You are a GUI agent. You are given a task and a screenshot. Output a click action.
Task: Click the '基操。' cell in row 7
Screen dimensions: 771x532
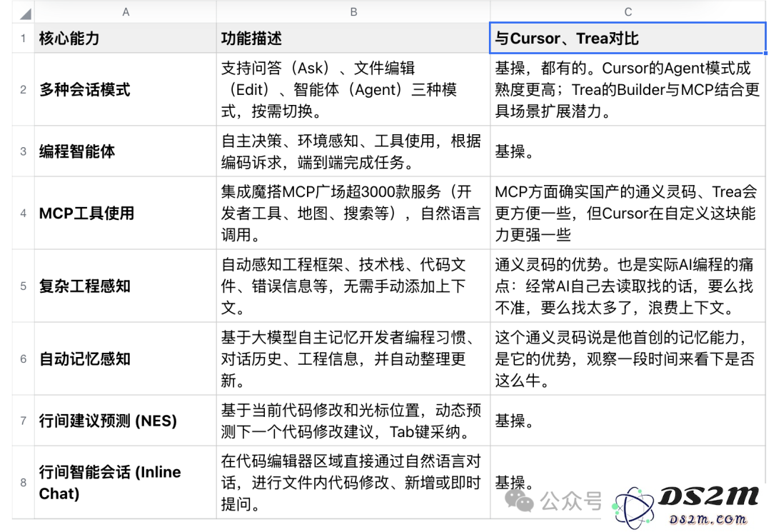628,421
